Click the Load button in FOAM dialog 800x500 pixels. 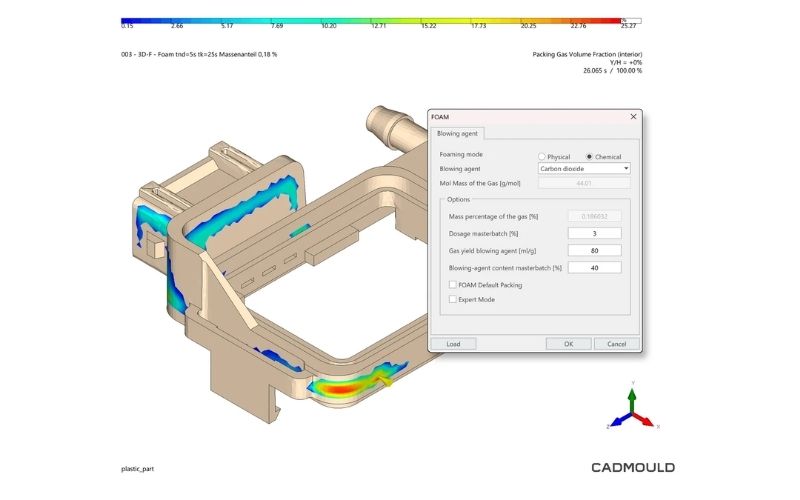pyautogui.click(x=454, y=344)
